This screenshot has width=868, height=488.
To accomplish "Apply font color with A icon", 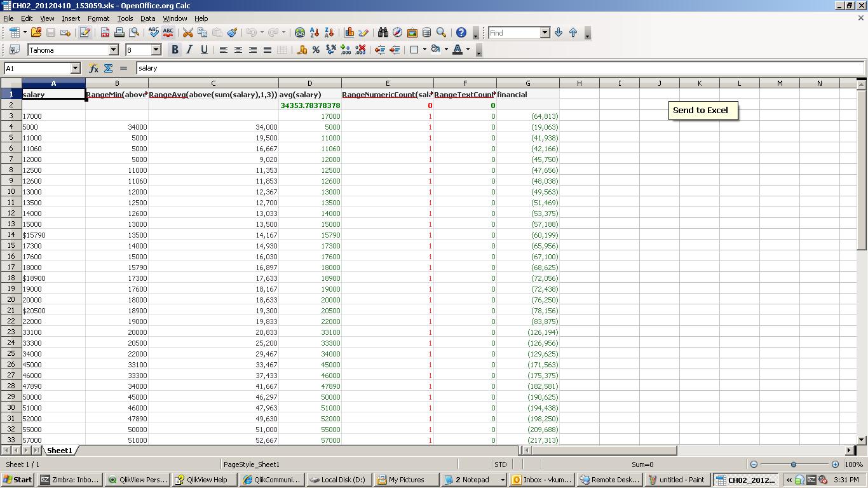I will pyautogui.click(x=457, y=50).
